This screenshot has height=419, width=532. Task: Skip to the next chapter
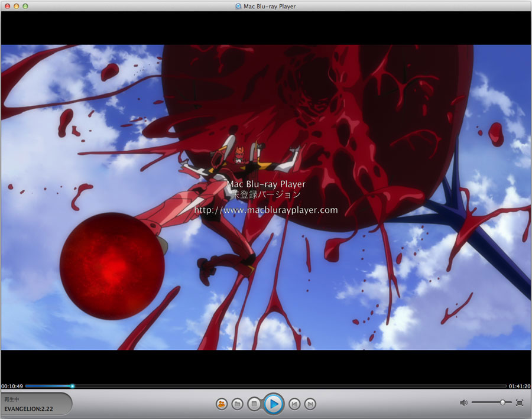[x=310, y=404]
